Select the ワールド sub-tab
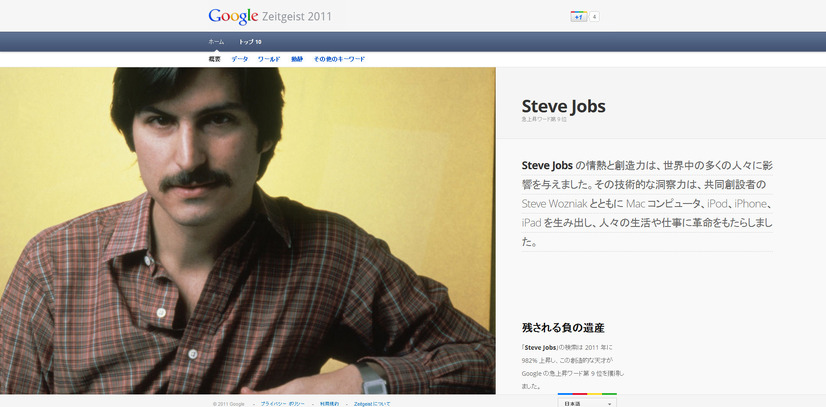The width and height of the screenshot is (826, 407). (x=269, y=59)
